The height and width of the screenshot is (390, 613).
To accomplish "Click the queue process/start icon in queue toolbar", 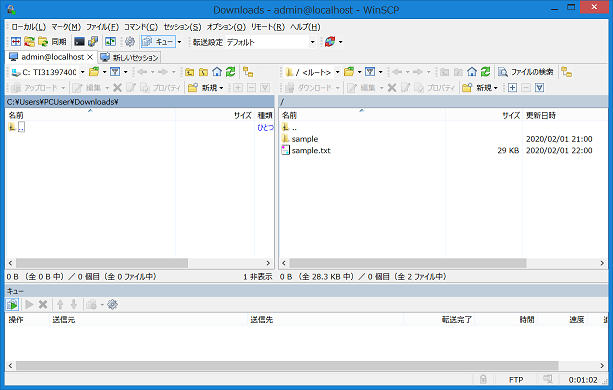I will pyautogui.click(x=12, y=304).
